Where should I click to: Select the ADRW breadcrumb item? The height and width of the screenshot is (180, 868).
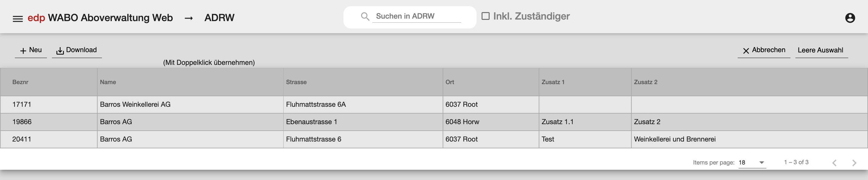[219, 17]
